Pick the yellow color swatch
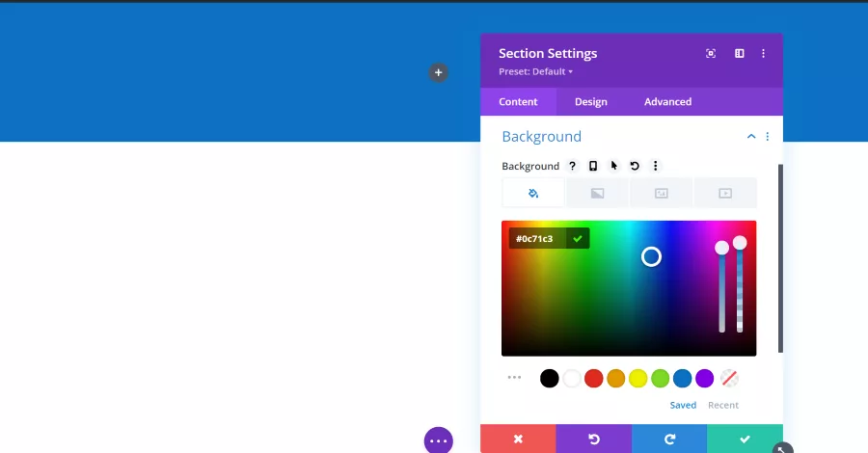The width and height of the screenshot is (868, 453). tap(637, 379)
